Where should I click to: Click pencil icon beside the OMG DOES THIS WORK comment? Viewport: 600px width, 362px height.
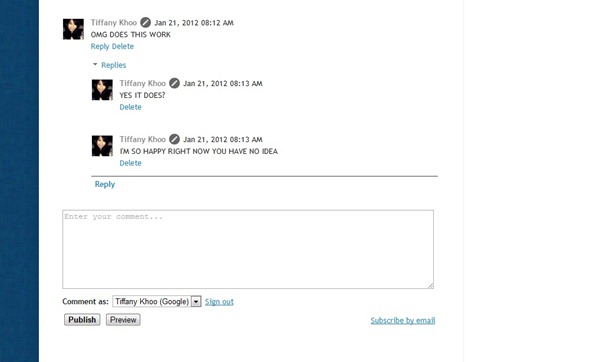coord(145,23)
